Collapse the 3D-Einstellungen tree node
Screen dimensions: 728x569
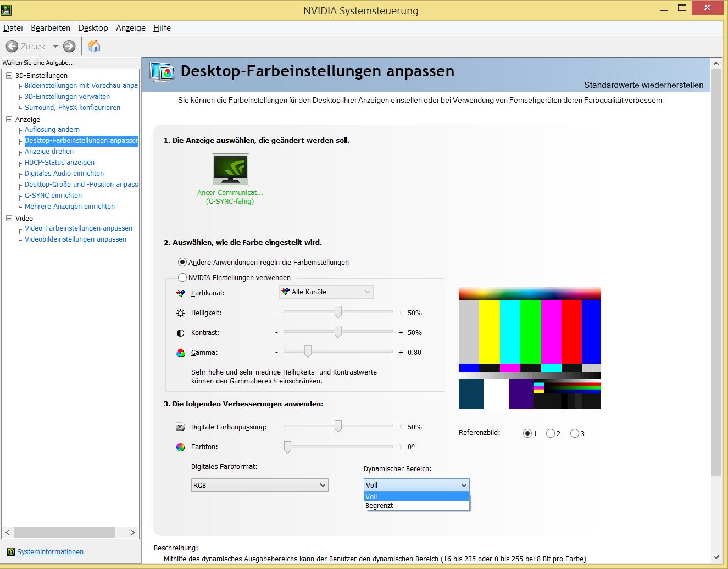(9, 76)
